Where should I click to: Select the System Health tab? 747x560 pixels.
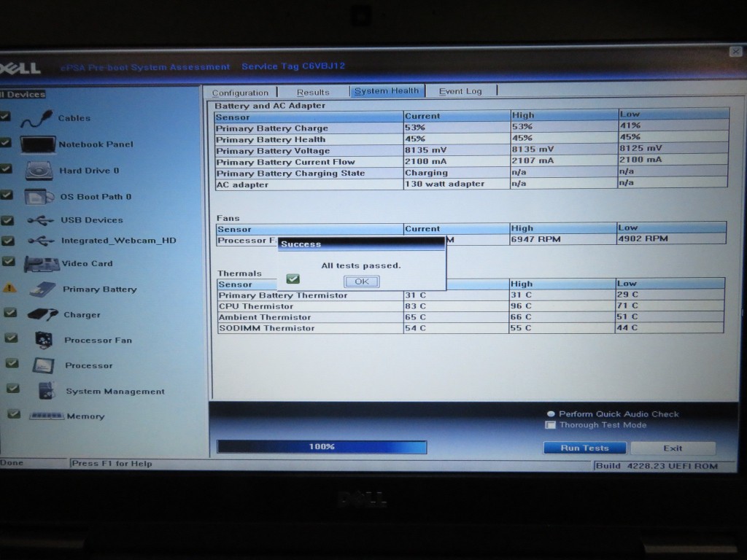[x=387, y=90]
